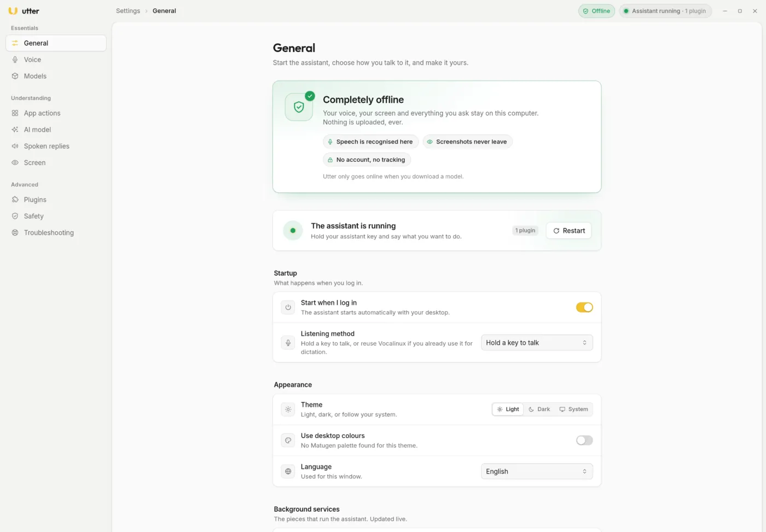Screen dimensions: 766x532
Task: Open the Listening method dropdown
Action: [x=537, y=343]
